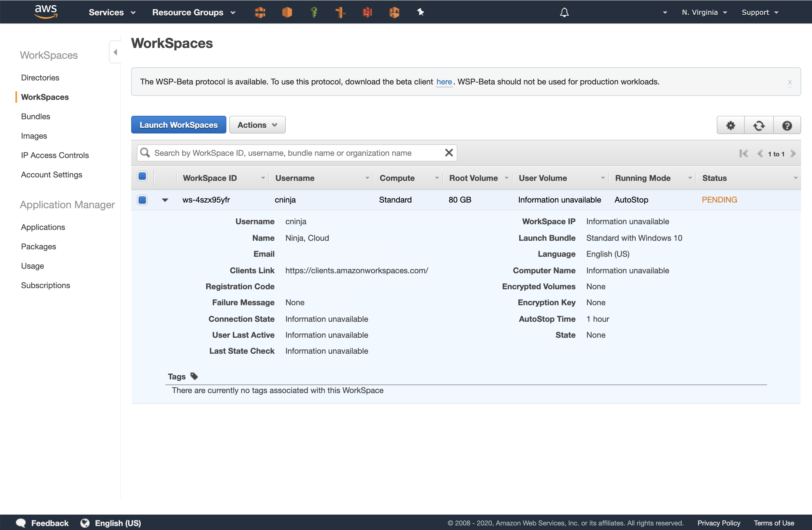Sort by Compute column header
Image resolution: width=812 pixels, height=530 pixels.
409,178
